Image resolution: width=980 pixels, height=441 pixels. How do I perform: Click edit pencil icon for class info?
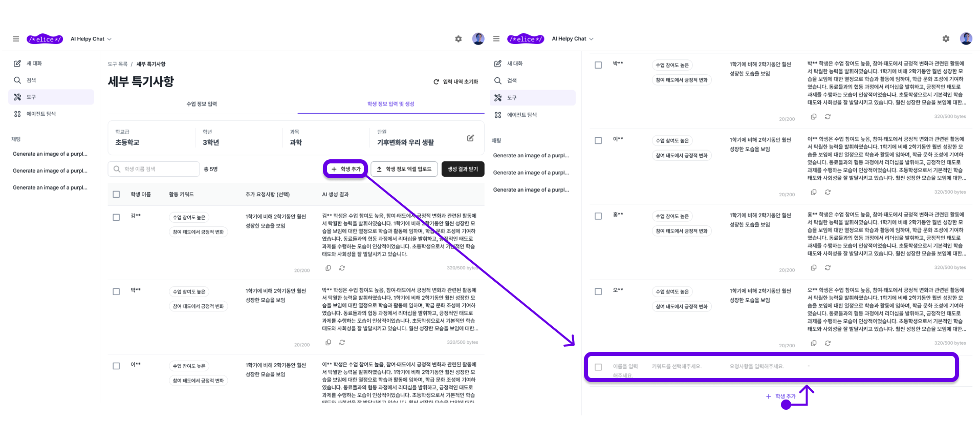[x=470, y=138]
